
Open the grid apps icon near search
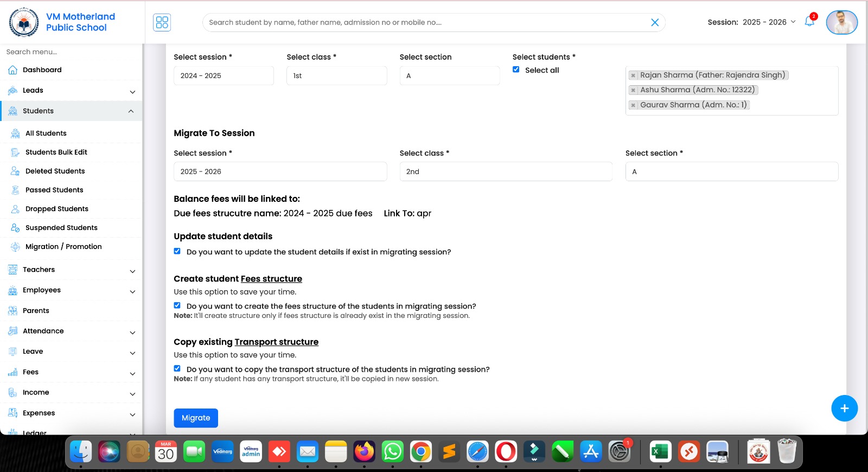162,22
